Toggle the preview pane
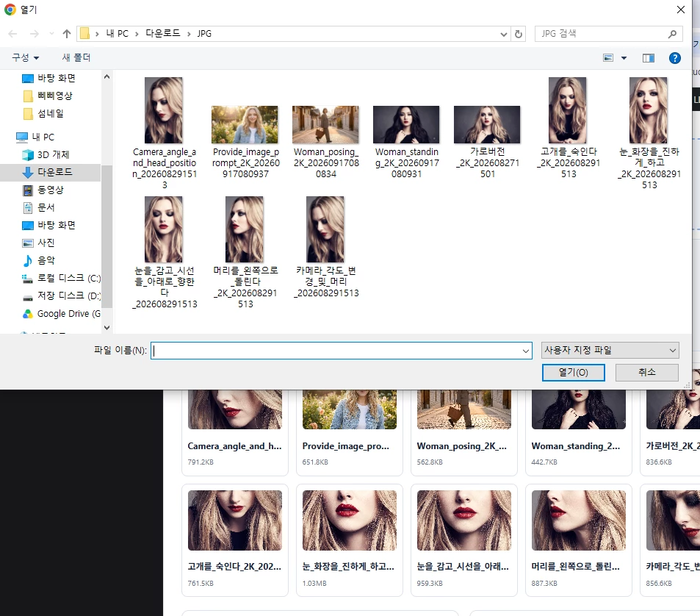The image size is (700, 616). pos(648,58)
